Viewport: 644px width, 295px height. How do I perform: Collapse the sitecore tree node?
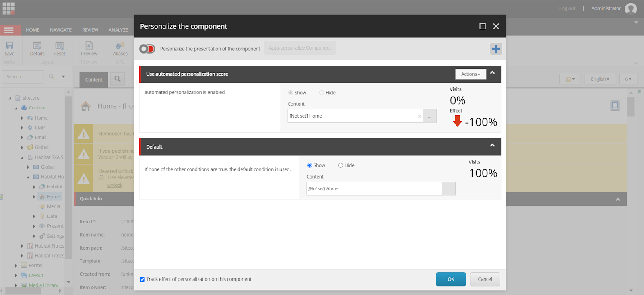pyautogui.click(x=10, y=98)
